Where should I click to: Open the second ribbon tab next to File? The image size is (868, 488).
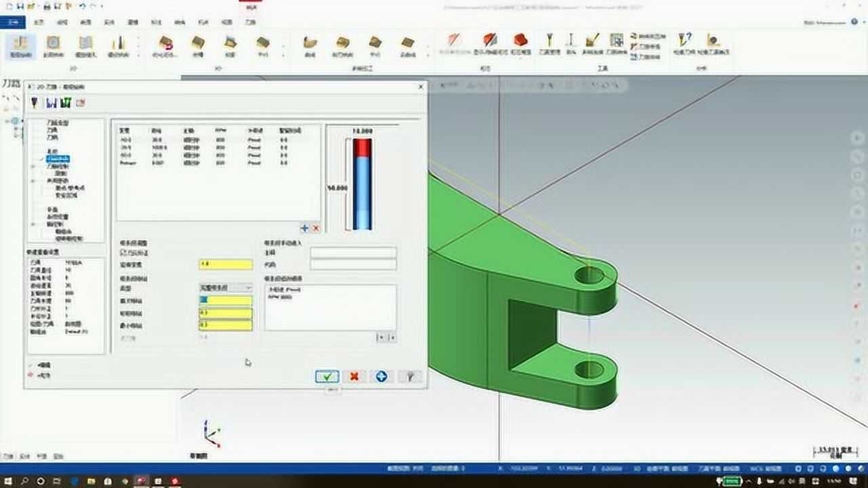pyautogui.click(x=39, y=22)
